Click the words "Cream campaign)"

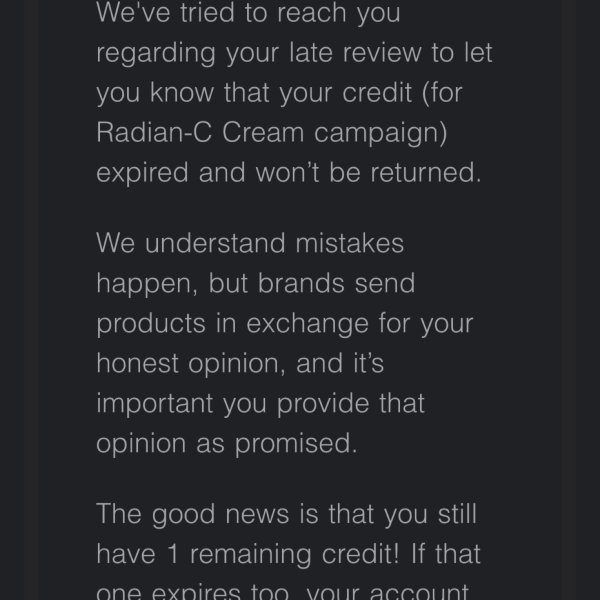[x=335, y=134]
